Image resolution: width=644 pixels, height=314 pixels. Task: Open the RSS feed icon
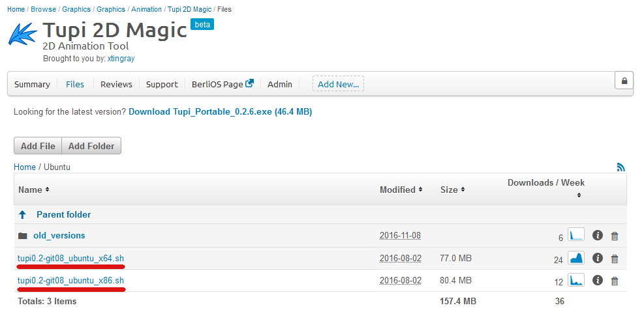click(621, 167)
